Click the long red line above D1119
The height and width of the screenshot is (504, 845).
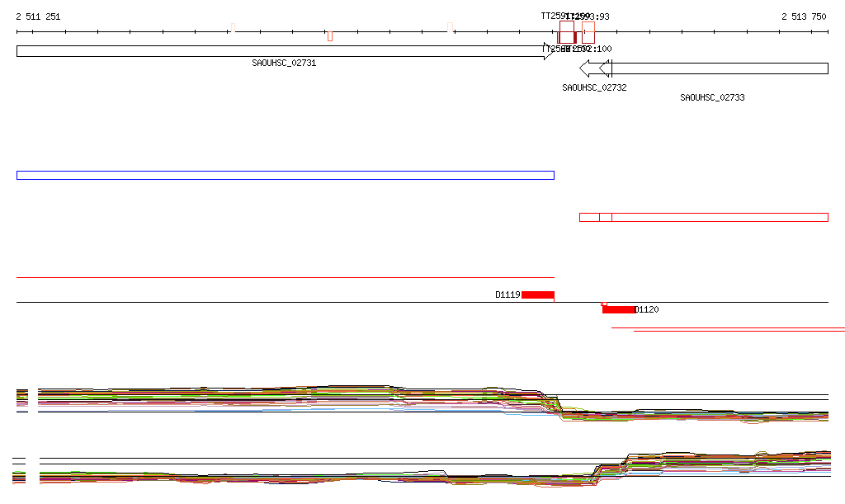click(x=285, y=278)
